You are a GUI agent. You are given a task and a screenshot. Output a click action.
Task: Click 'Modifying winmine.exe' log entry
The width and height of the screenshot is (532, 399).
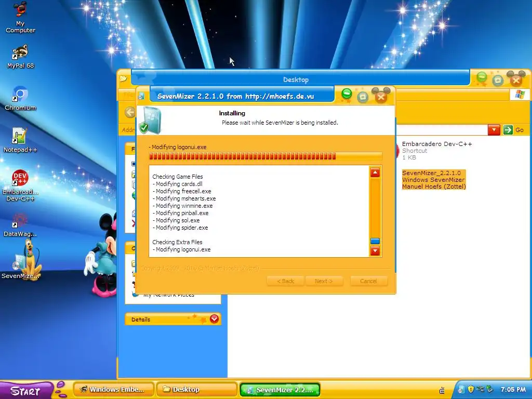(x=182, y=206)
